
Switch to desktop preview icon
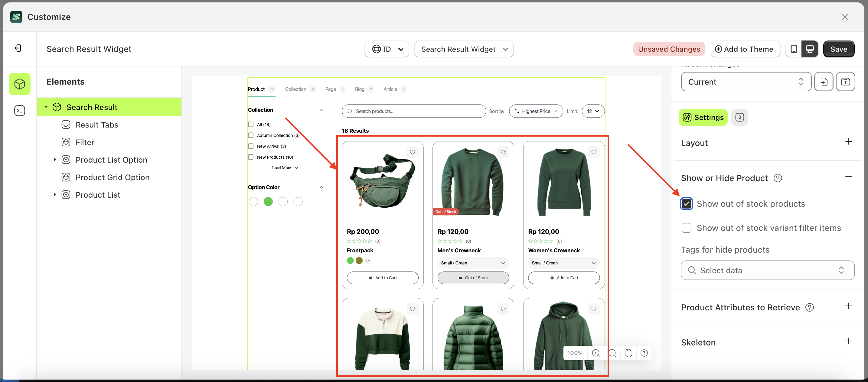pos(810,49)
